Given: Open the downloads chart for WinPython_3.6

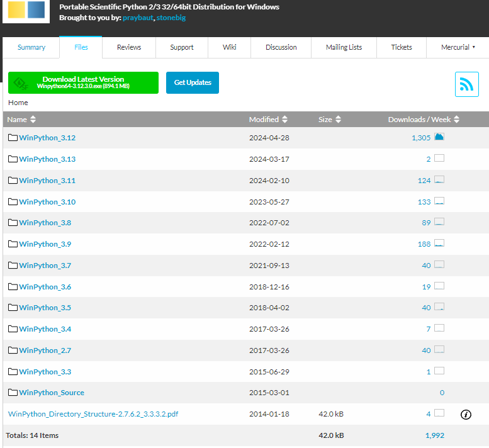Looking at the screenshot, I should tap(439, 286).
